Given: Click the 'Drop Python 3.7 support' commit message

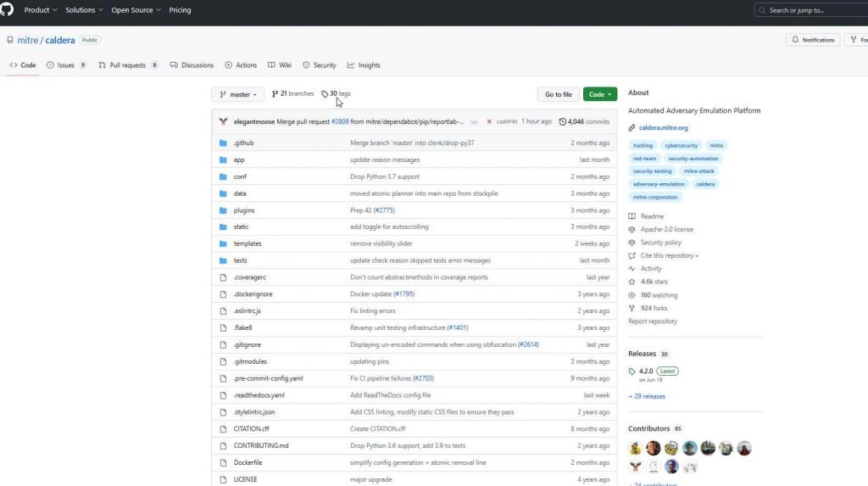Looking at the screenshot, I should click(x=385, y=176).
